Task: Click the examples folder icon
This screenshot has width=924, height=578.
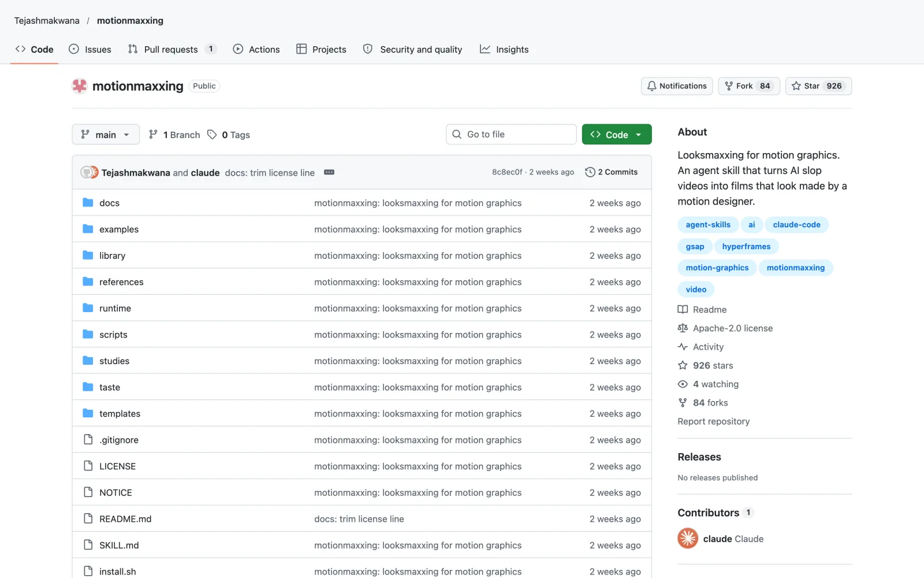Action: [x=88, y=229]
